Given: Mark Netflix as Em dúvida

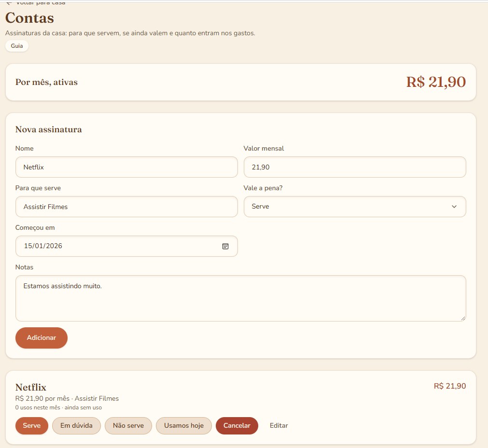Looking at the screenshot, I should [76, 426].
